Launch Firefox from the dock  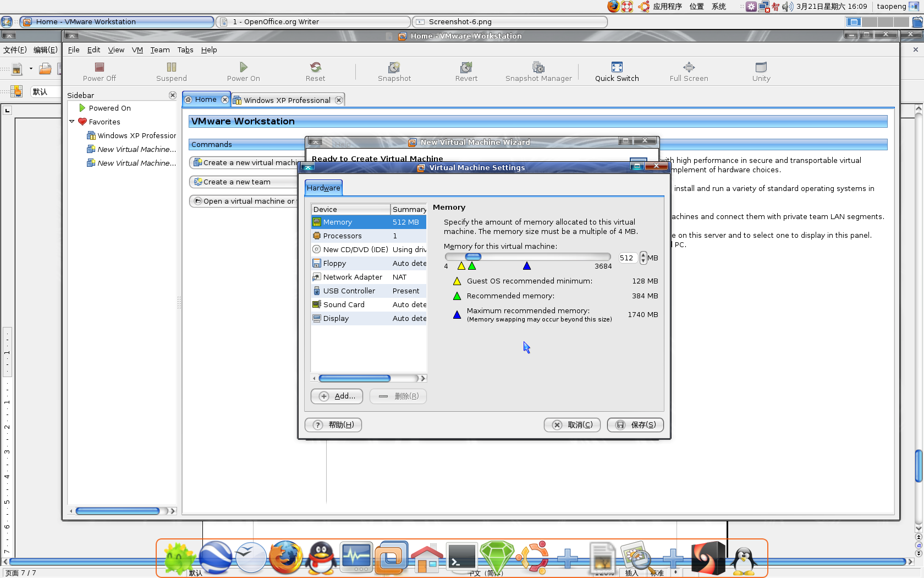(x=285, y=557)
